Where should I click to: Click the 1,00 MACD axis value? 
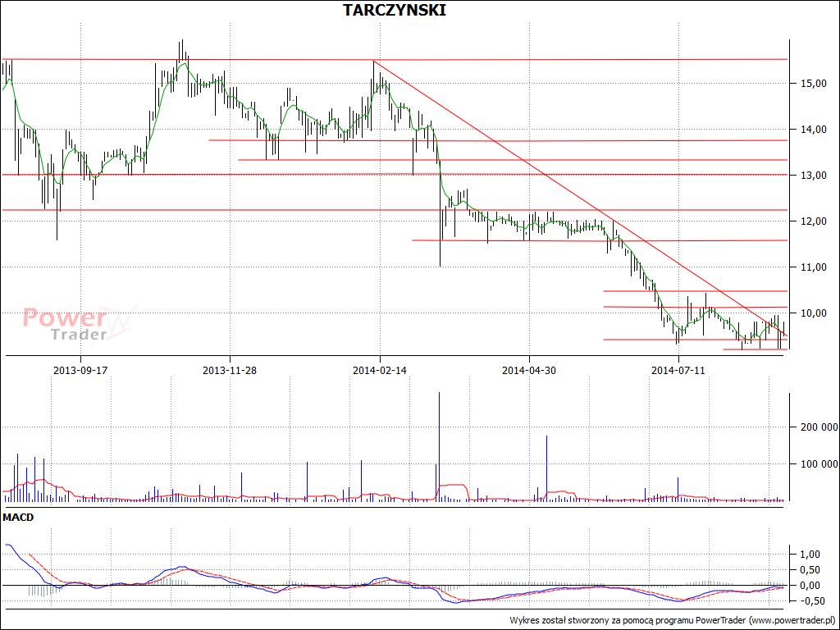[x=810, y=555]
